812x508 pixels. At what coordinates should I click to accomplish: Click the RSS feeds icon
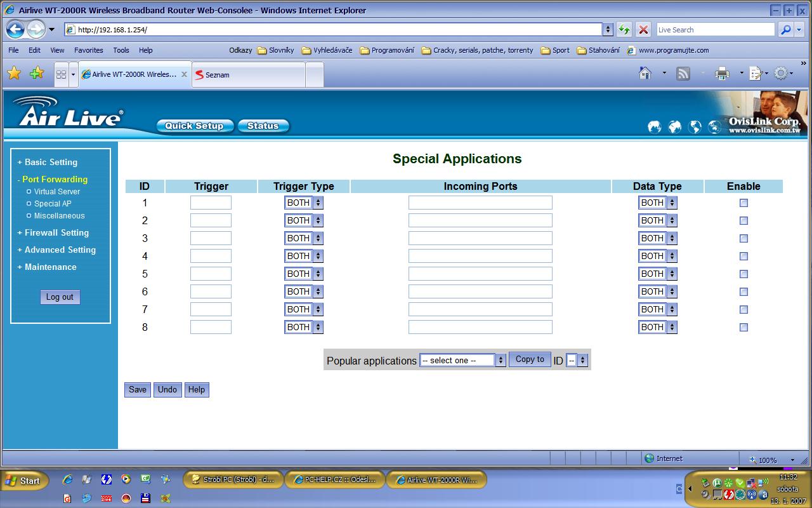[x=683, y=74]
